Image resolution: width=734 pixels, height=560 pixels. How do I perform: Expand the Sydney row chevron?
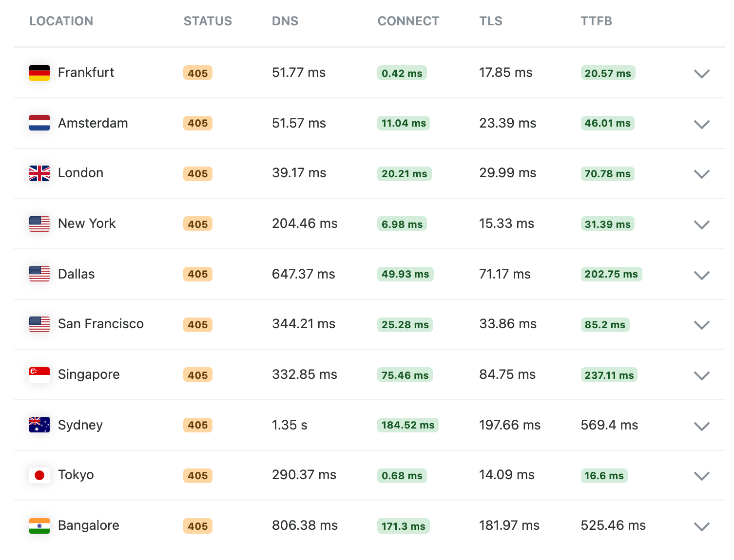pyautogui.click(x=701, y=427)
